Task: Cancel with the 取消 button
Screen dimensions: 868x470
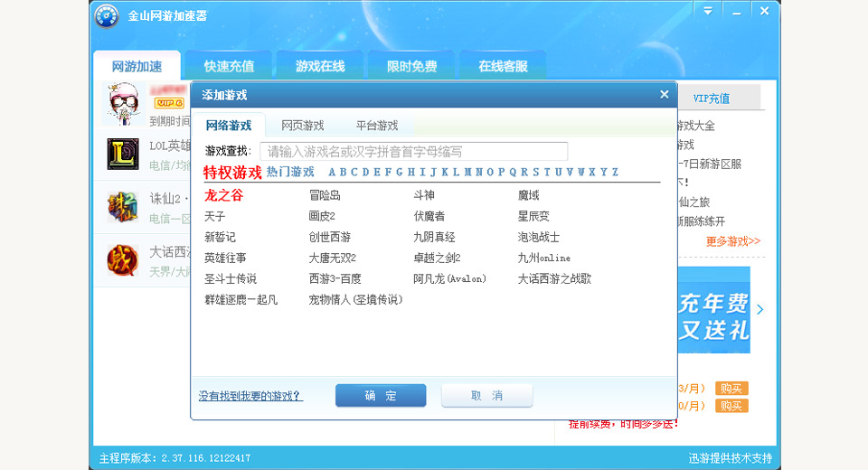Action: click(487, 395)
